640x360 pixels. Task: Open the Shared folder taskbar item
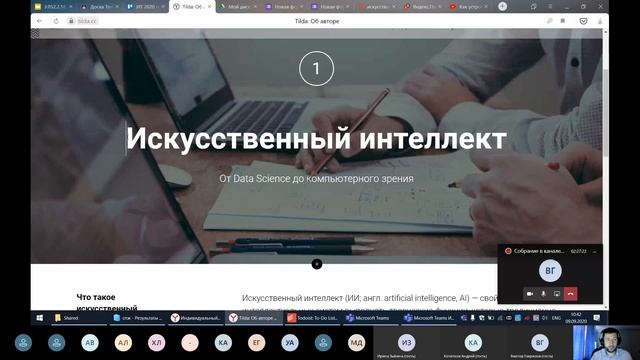click(79, 318)
